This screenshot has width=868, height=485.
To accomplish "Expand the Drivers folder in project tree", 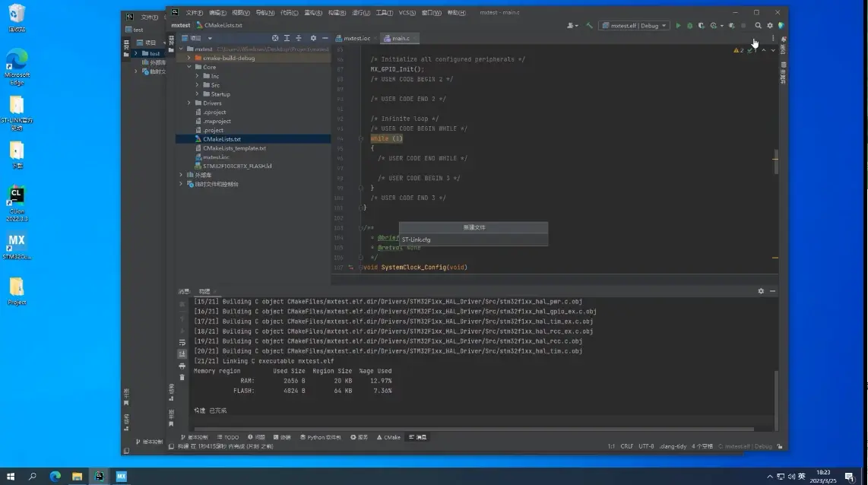I will point(189,103).
